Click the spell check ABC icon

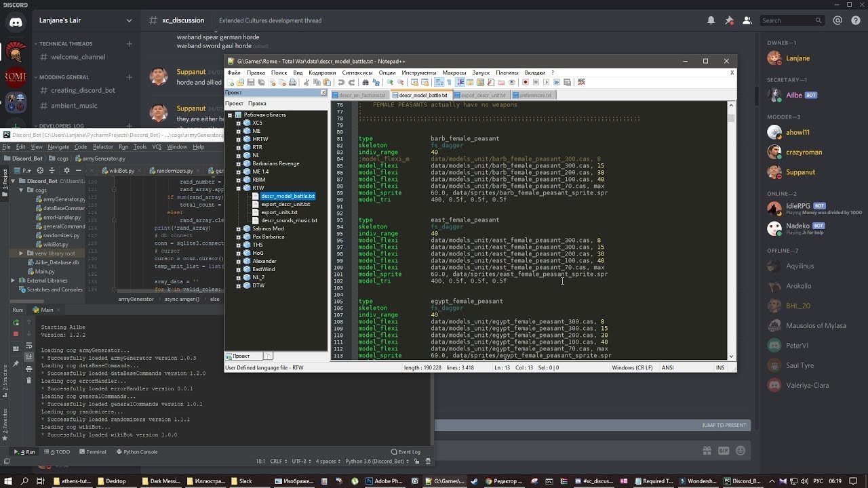tap(581, 82)
